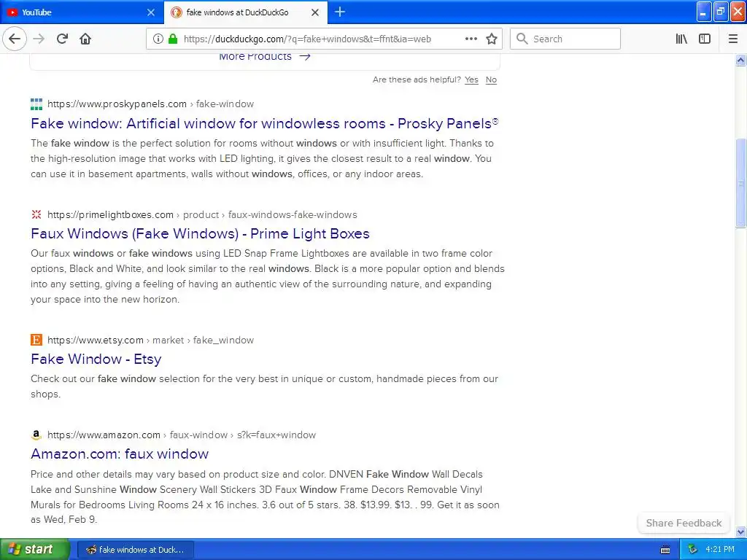The image size is (747, 560).
Task: Show site information icon in address bar
Action: [x=158, y=39]
